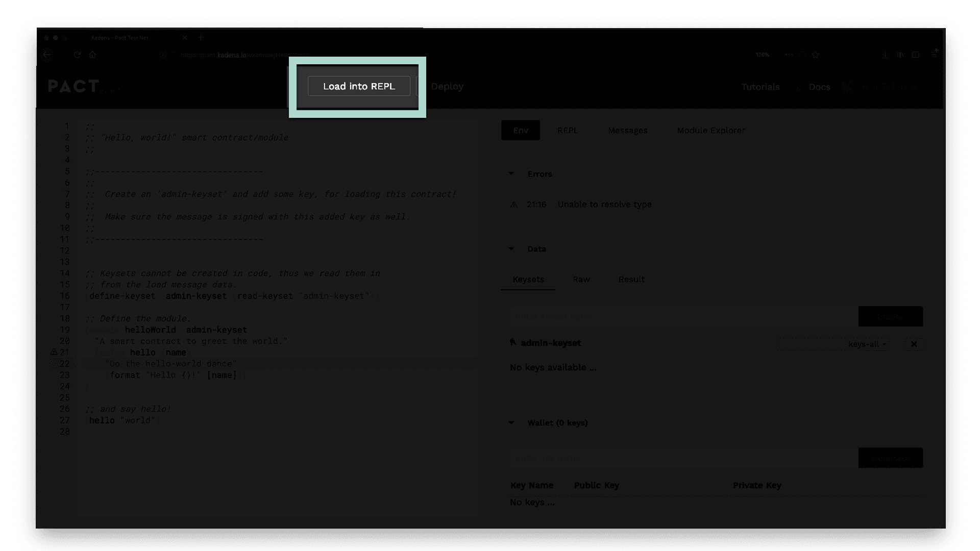The image size is (980, 551).
Task: Switch to the REPL tab
Action: [568, 130]
